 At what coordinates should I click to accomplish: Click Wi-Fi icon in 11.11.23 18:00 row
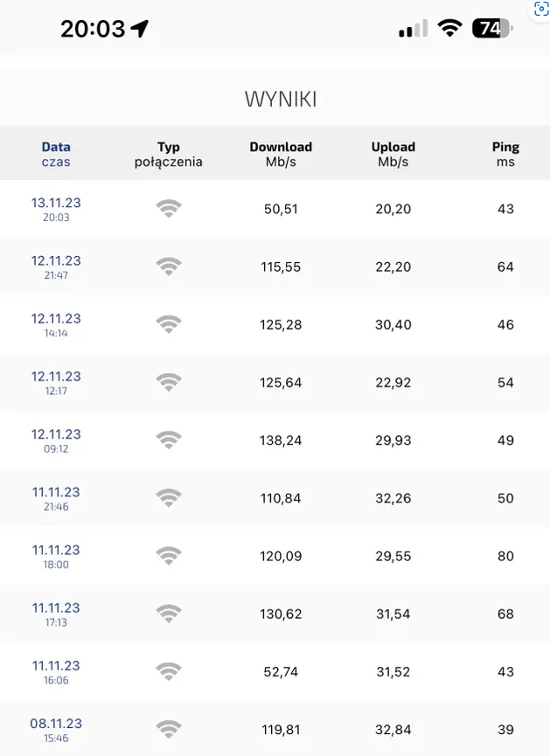pos(169,556)
